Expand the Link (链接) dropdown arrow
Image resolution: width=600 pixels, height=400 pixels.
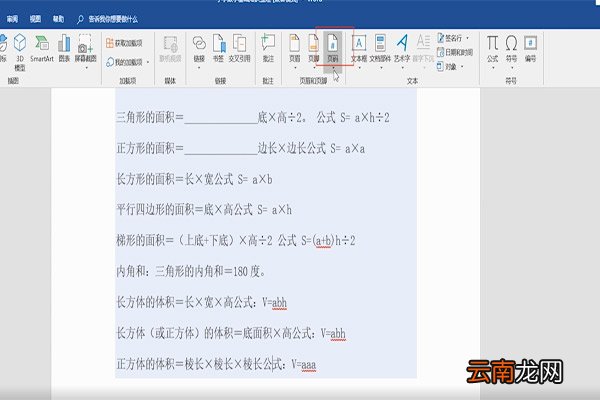[199, 68]
